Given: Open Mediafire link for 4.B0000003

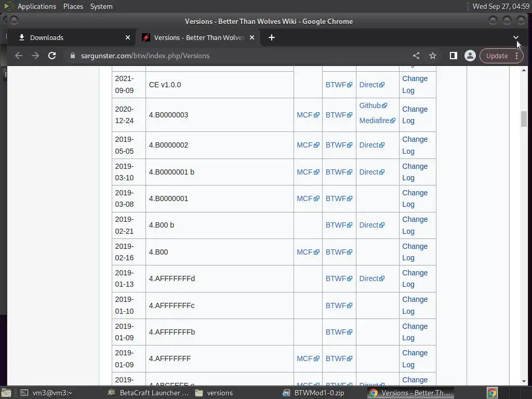Looking at the screenshot, I should (377, 121).
